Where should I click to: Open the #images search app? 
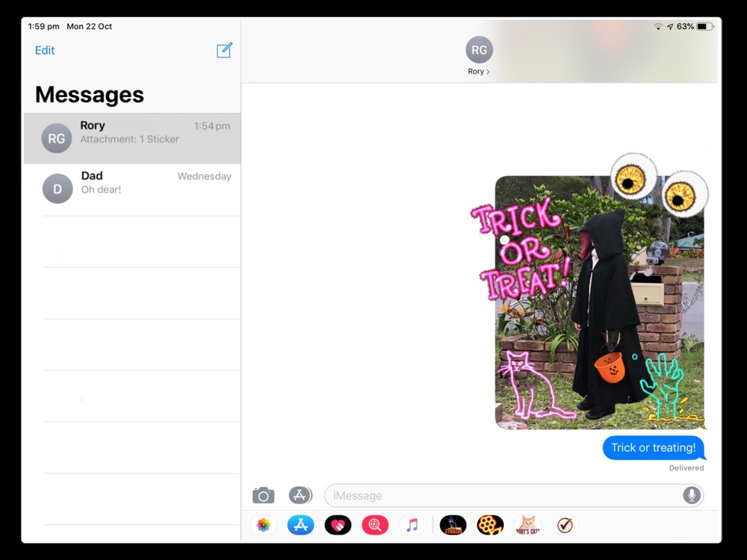point(375,525)
